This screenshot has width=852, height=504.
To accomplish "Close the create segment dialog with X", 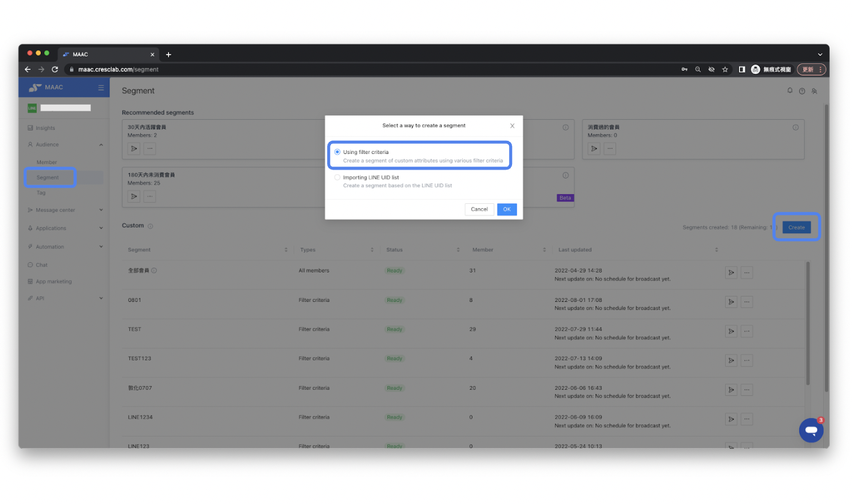I will (512, 126).
